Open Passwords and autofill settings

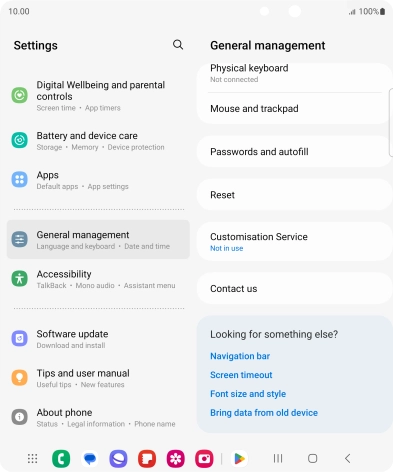(295, 152)
